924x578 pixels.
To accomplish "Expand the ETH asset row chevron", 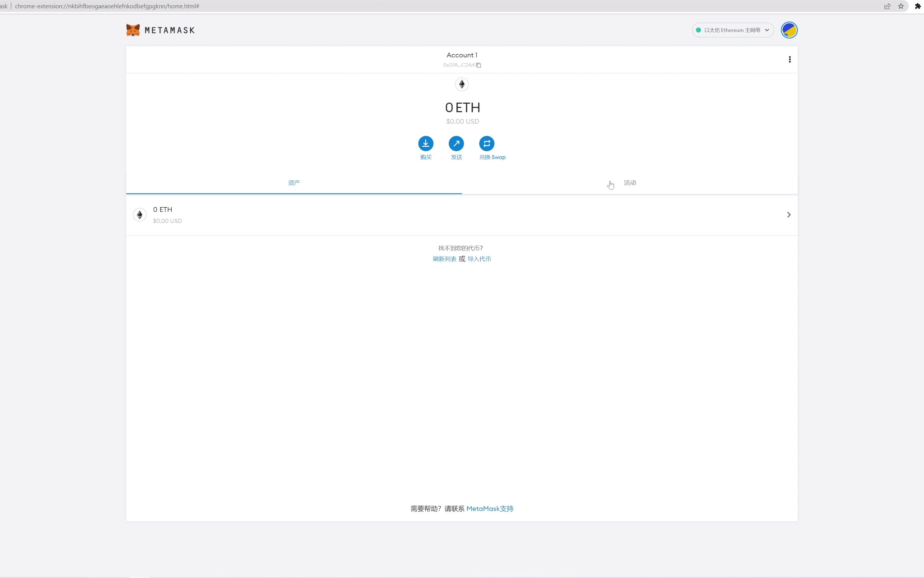I will pyautogui.click(x=789, y=215).
